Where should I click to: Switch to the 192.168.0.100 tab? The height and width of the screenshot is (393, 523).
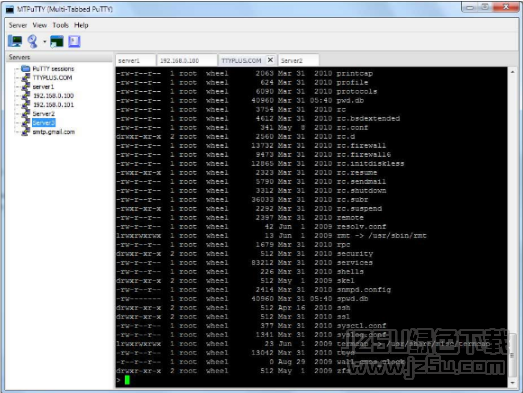(187, 60)
